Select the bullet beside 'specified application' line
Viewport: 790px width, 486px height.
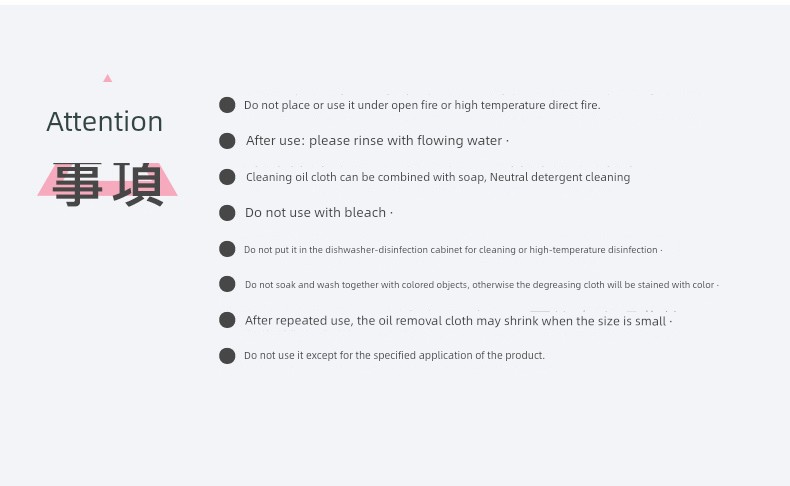tap(227, 356)
